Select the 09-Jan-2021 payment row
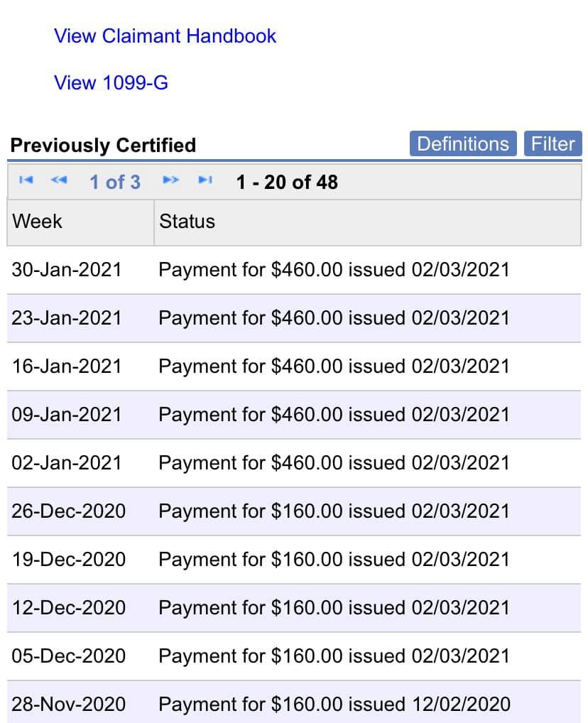This screenshot has height=723, width=588. [x=294, y=415]
